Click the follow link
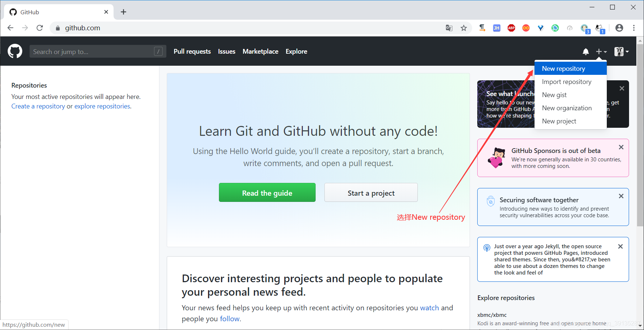Screen dimensions: 644x330 click(230, 319)
